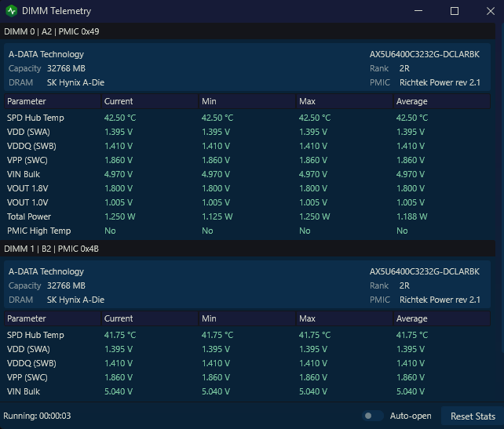This screenshot has height=429, width=504.
Task: Select the SPD Hub Temp row for DIMM 1
Action: [x=247, y=335]
